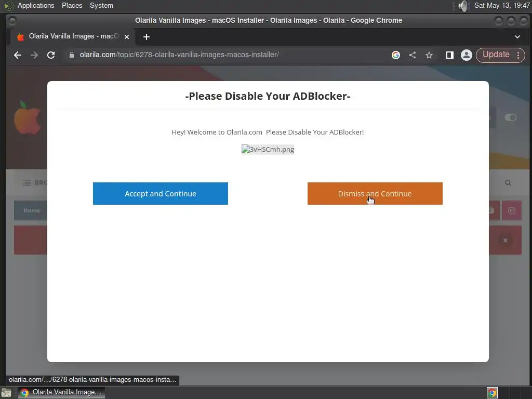Click the date and time clock
Viewport: 532px width, 399px height.
pos(502,5)
